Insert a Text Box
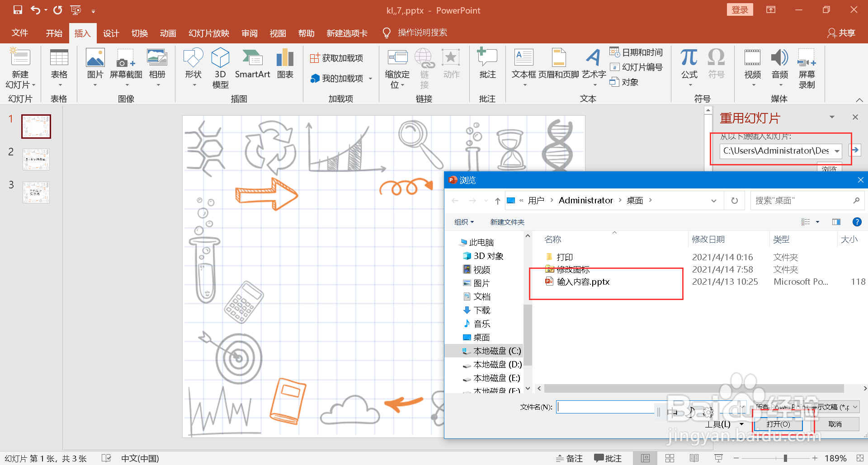Screen dimensions: 868x465 tap(524, 69)
